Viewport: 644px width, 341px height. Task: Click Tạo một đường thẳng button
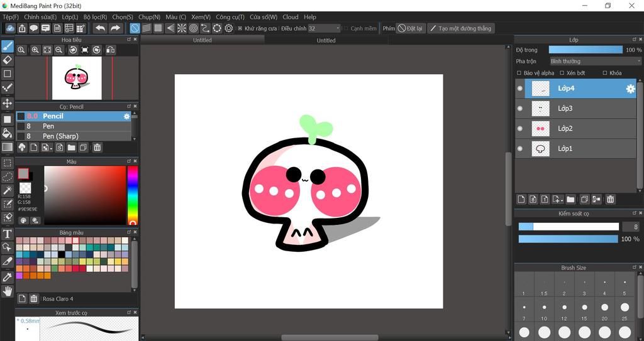pyautogui.click(x=461, y=28)
